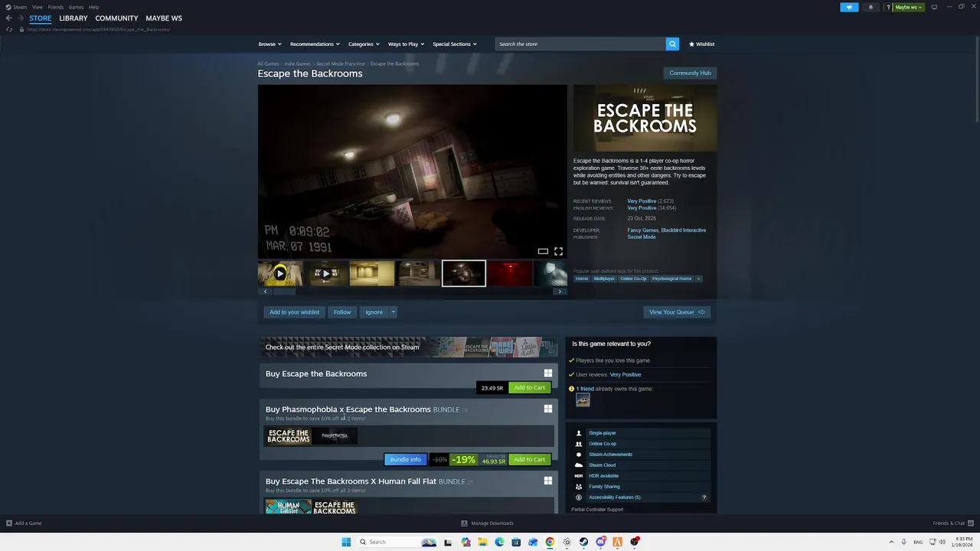Viewport: 980px width, 551px height.
Task: Click the HDR available icon
Action: pos(579,476)
